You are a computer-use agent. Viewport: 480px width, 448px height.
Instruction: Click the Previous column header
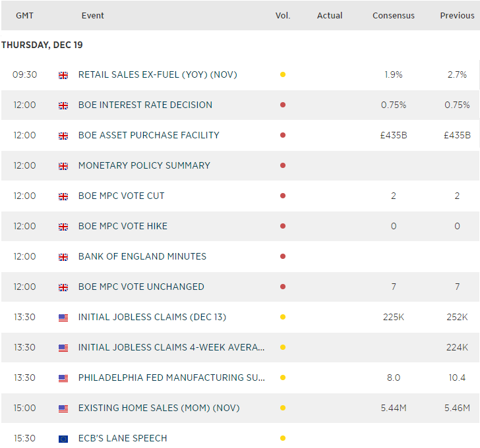click(x=457, y=16)
